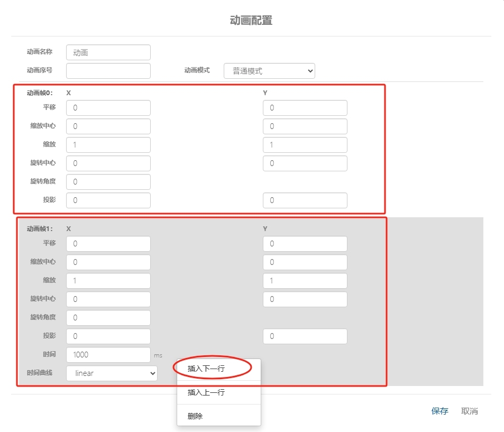Viewport: 504px width, 432px height.
Task: Click the empty 动画序号 input field
Action: 108,71
